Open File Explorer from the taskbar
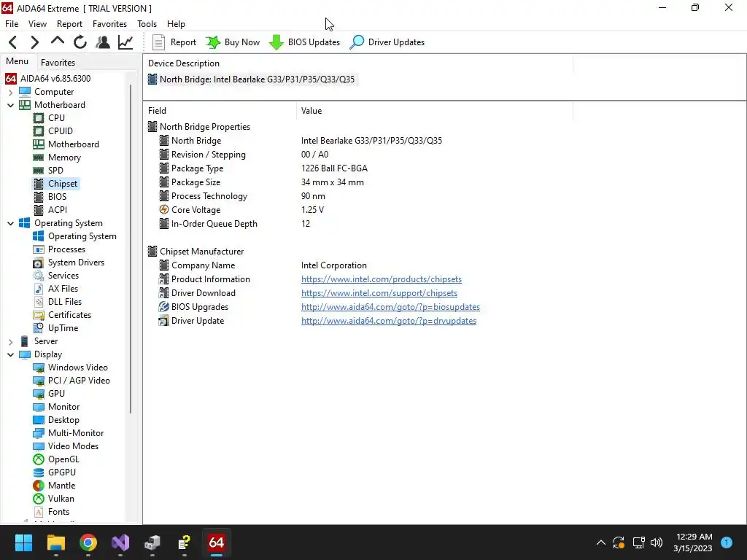747x560 pixels. 55,542
